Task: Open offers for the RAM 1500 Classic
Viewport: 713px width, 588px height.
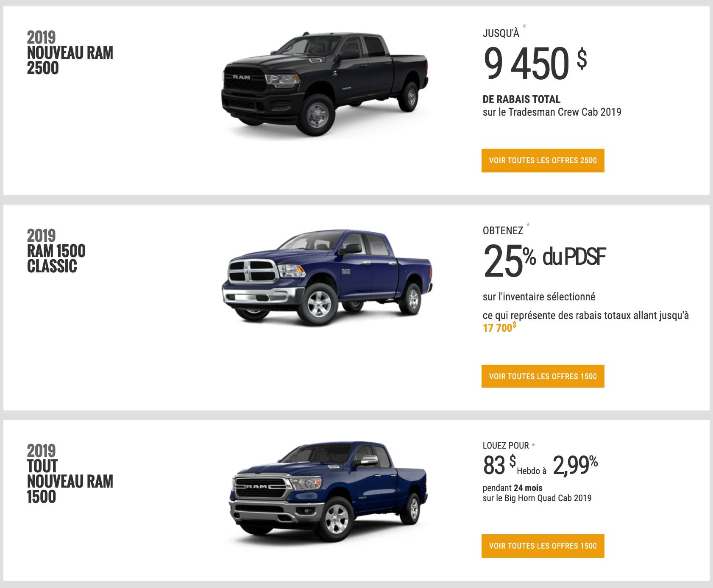Action: (x=543, y=376)
